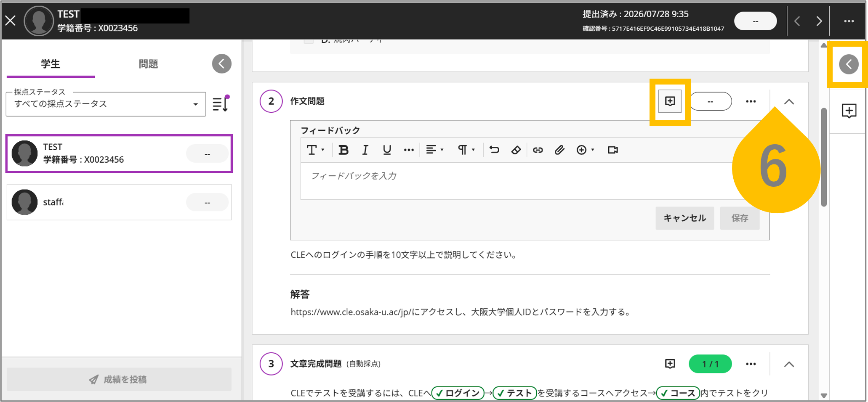
Task: Go to the previous submission arrow
Action: click(x=797, y=21)
